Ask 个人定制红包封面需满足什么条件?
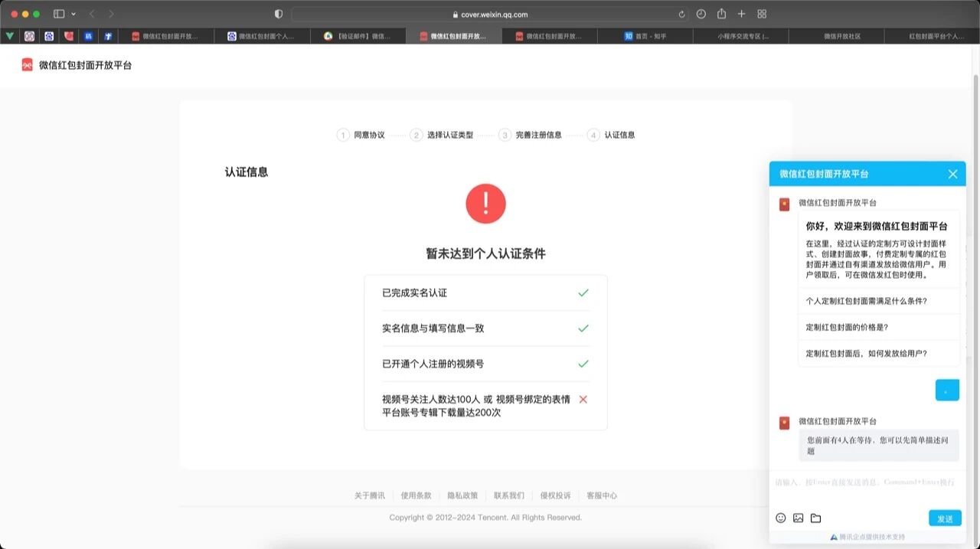 tap(878, 301)
